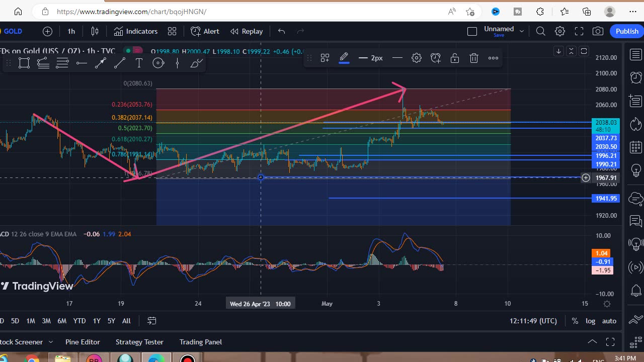The width and height of the screenshot is (644, 362).
Task: Open the indicator templates grid
Action: (x=172, y=31)
